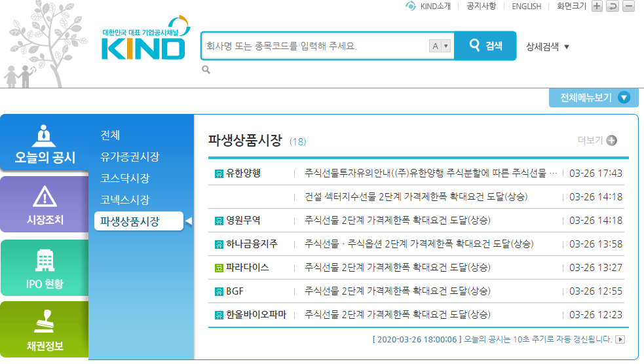The width and height of the screenshot is (644, 364).
Task: Click the businessman icon above 오늘의 공시
Action: coord(44,136)
